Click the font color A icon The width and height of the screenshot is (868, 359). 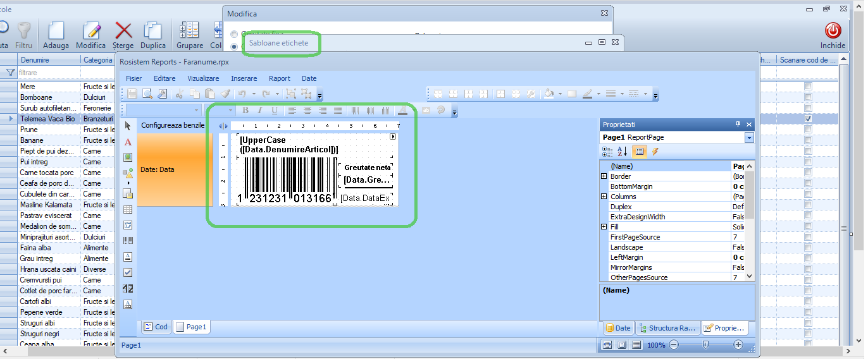click(x=402, y=110)
